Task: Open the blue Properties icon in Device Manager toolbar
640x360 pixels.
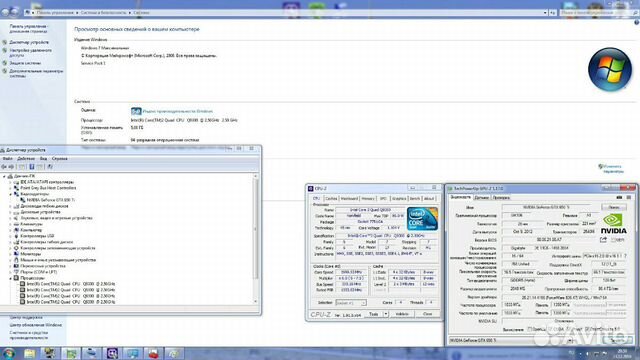Action: (31, 167)
